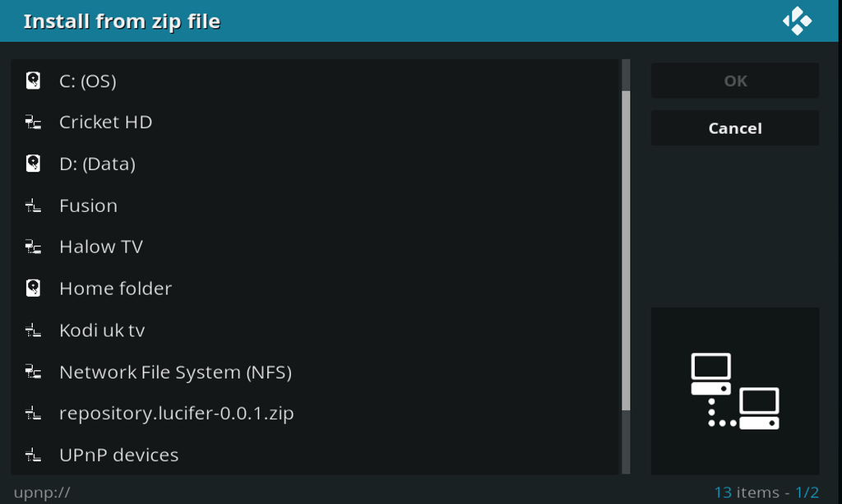Click the network icon beside UPnP devices
The height and width of the screenshot is (504, 842).
pos(33,455)
